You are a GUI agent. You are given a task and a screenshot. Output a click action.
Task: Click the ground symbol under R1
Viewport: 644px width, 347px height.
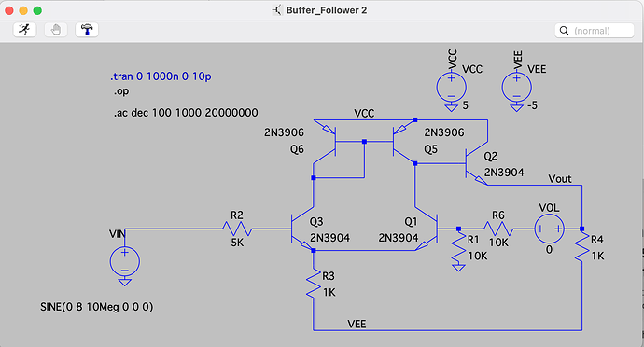point(459,268)
